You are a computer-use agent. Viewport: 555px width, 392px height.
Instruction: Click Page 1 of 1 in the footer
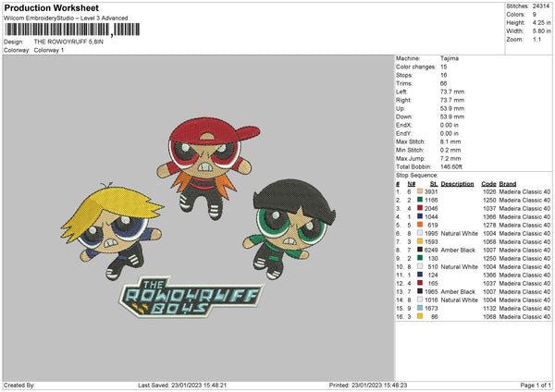pyautogui.click(x=536, y=385)
